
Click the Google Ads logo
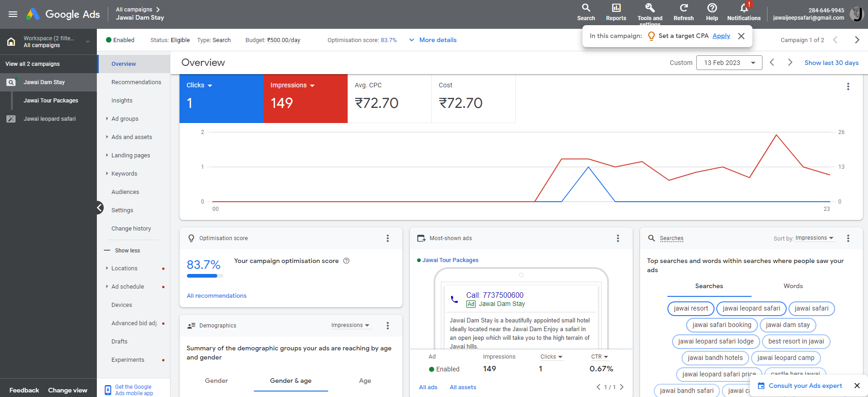click(63, 14)
